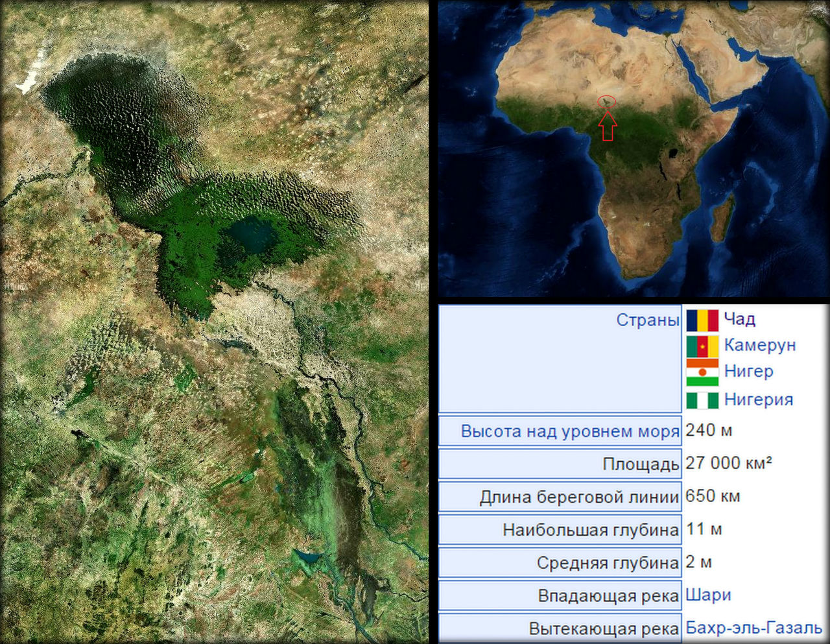This screenshot has width=830, height=644.
Task: Click the Nigeria flag icon
Action: pyautogui.click(x=702, y=400)
